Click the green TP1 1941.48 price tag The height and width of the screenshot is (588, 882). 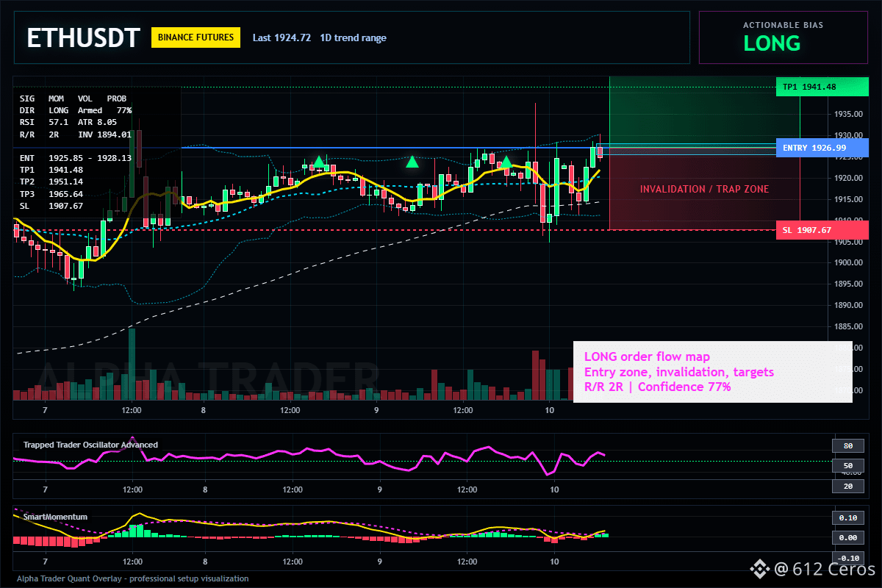pos(822,87)
